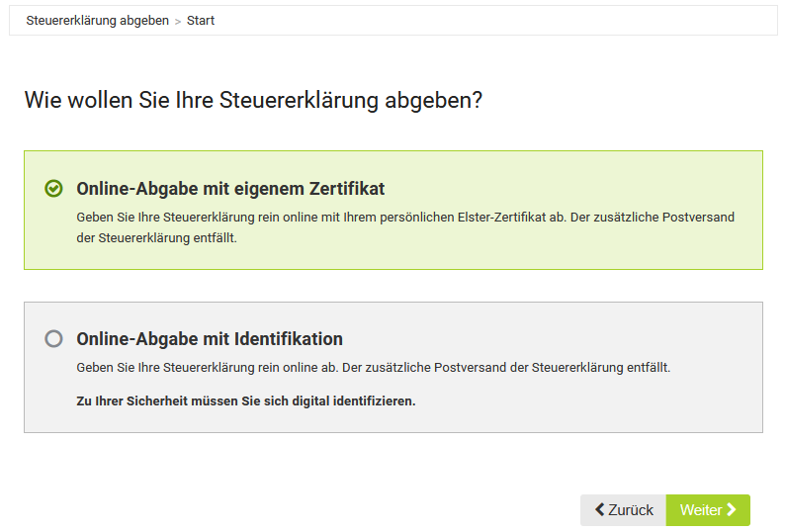The height and width of the screenshot is (532, 785).
Task: Click the page heading about Steuererklärung abgeben
Action: point(253,100)
